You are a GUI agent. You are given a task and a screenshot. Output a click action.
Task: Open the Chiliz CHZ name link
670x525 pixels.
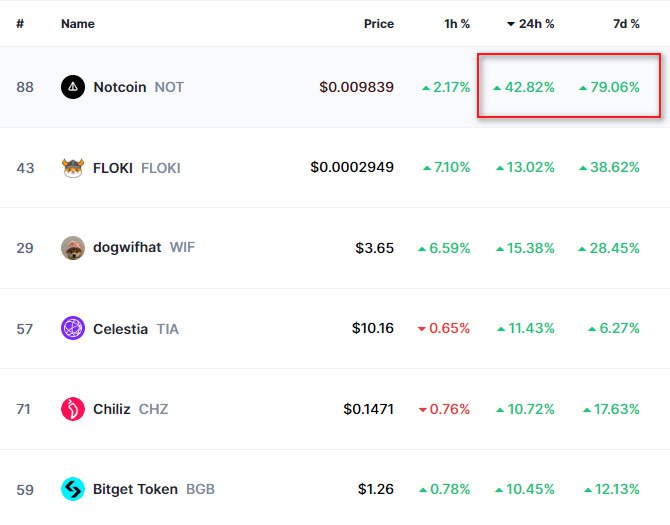coord(131,409)
